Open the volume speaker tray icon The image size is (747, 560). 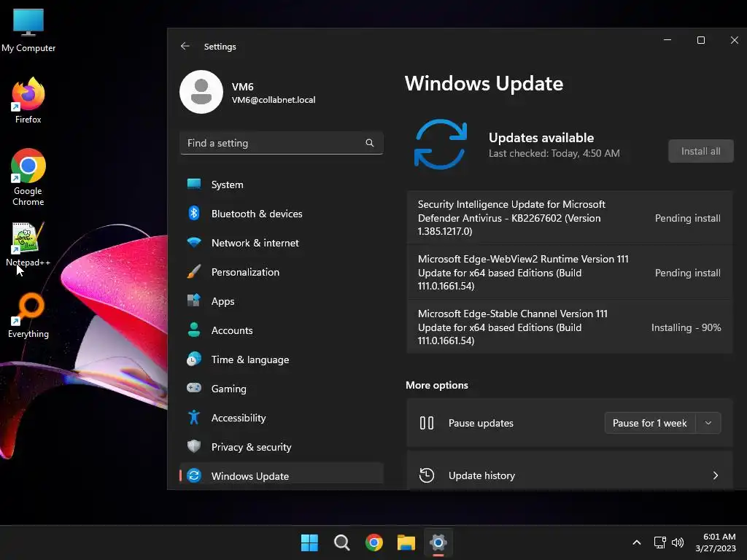coord(678,542)
